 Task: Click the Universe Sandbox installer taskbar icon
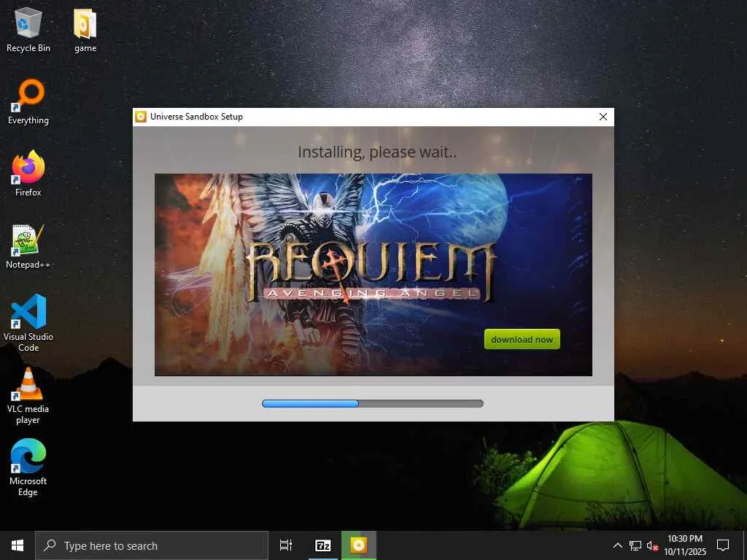tap(359, 545)
